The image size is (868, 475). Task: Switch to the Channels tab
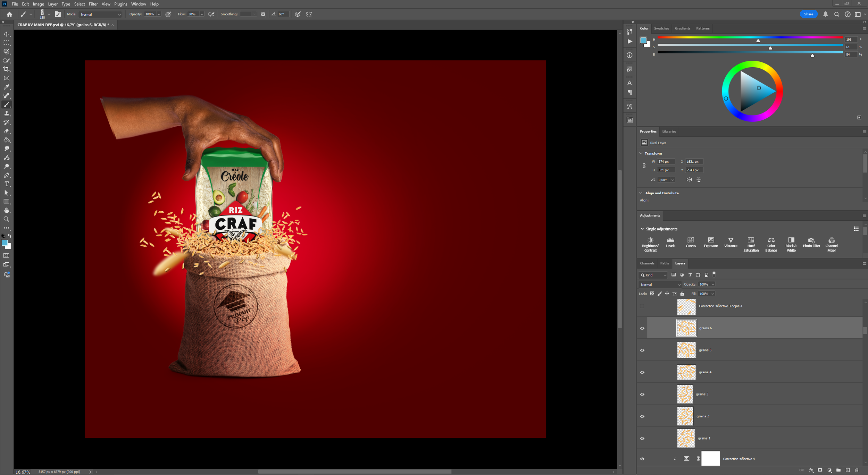click(x=647, y=263)
